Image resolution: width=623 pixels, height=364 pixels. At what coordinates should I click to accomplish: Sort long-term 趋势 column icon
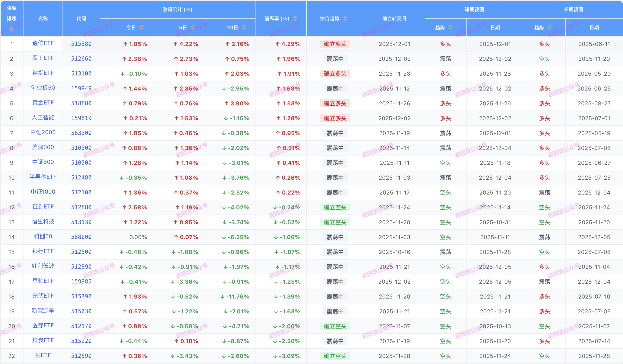(x=549, y=27)
